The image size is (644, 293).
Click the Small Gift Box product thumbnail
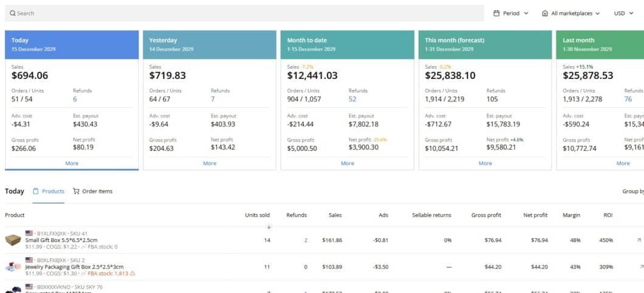(x=13, y=240)
